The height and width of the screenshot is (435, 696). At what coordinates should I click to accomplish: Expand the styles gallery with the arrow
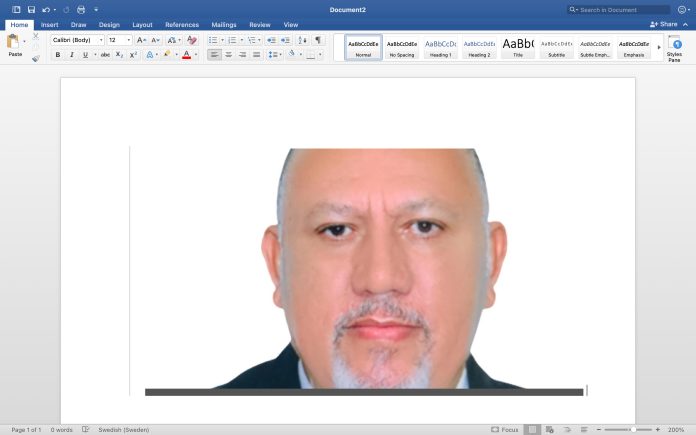(x=659, y=47)
